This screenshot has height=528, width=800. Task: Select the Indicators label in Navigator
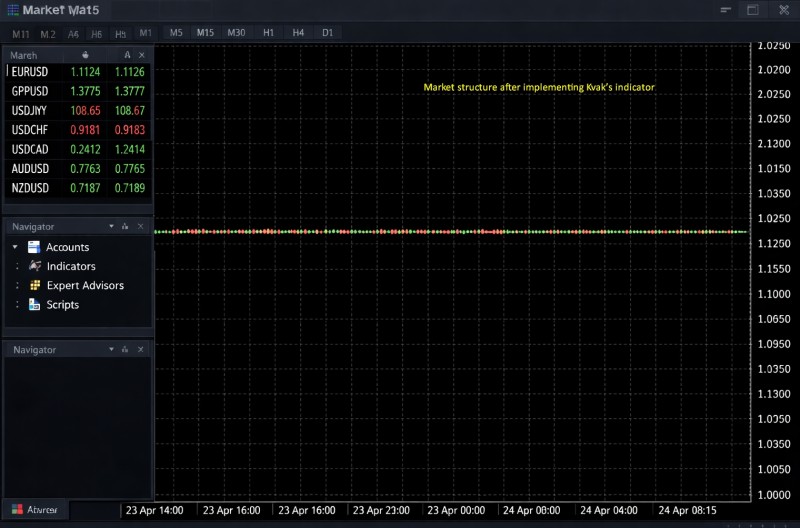tap(71, 266)
